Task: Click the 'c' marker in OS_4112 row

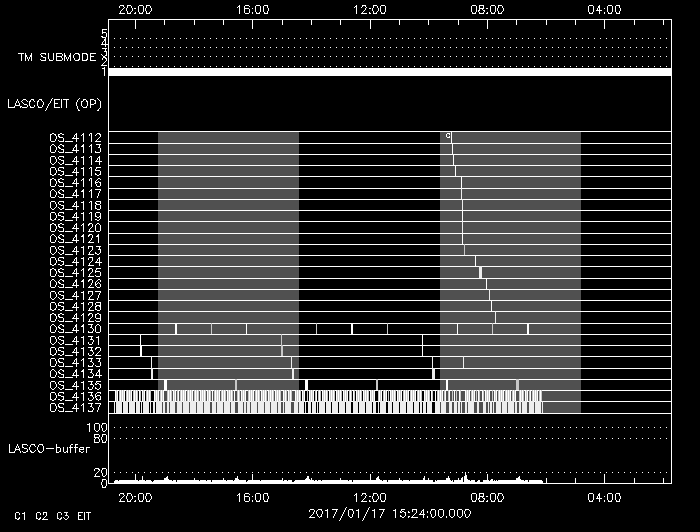Action: click(x=448, y=136)
